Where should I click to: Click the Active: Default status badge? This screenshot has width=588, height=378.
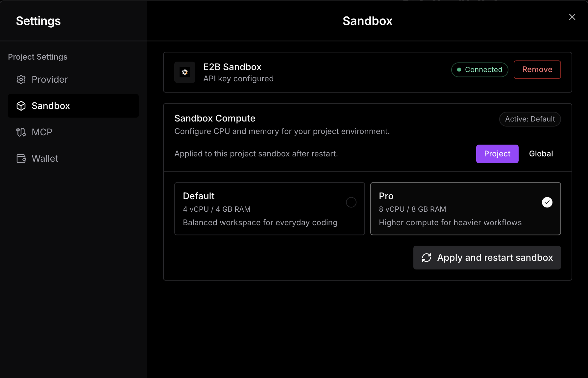click(x=530, y=119)
